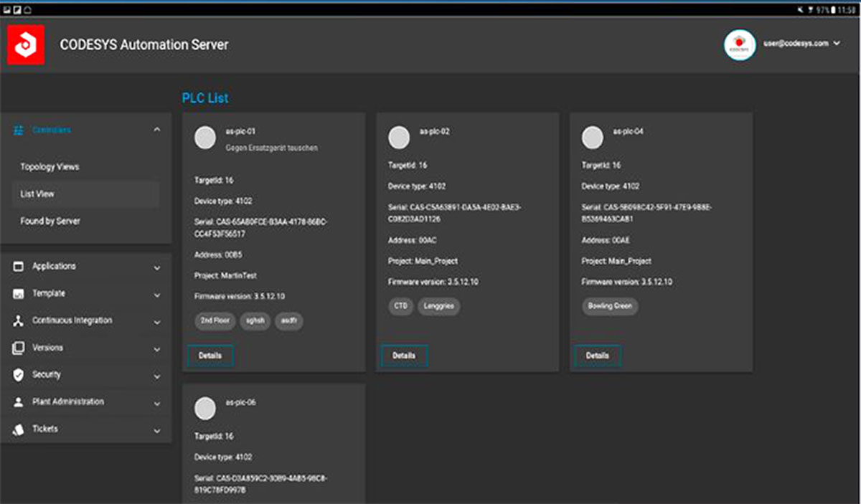The height and width of the screenshot is (504, 861).
Task: Select the as-plc-01 status circle
Action: tap(205, 138)
